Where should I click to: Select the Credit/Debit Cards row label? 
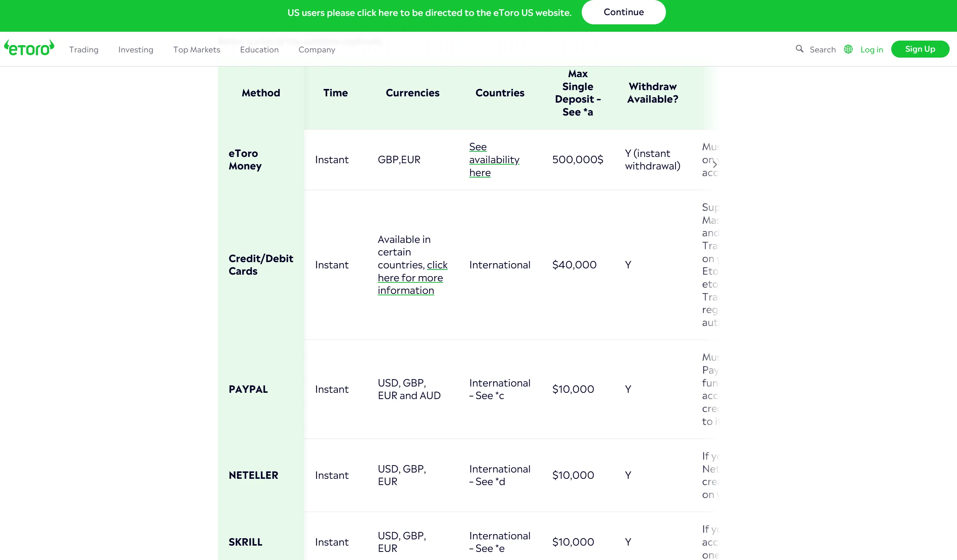click(x=261, y=265)
